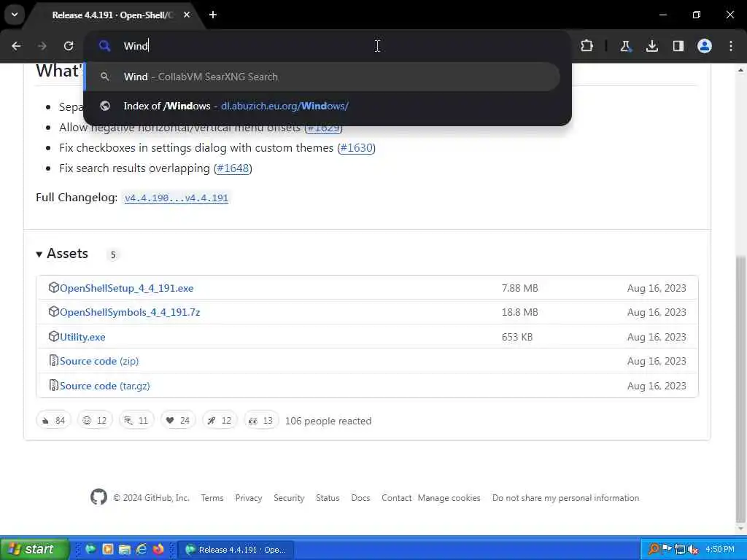The width and height of the screenshot is (747, 560).
Task: Click the page vertical scrollbar thumb
Action: pos(740,389)
